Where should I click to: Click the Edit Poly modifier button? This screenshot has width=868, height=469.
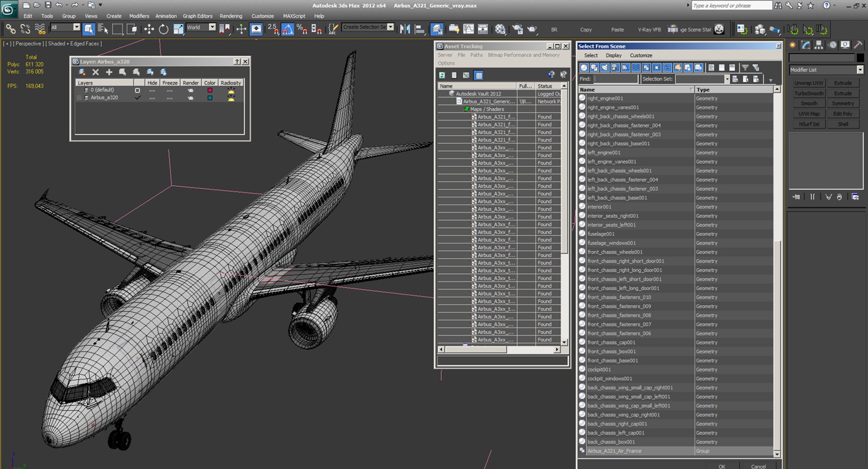click(x=843, y=114)
